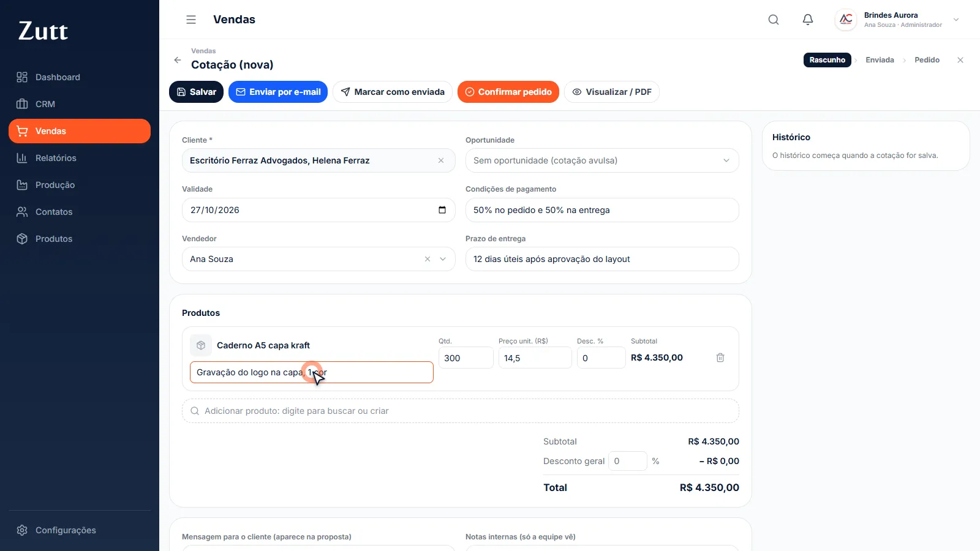Delete the Caderno A5 line with trash icon
This screenshot has width=980, height=551.
(720, 358)
